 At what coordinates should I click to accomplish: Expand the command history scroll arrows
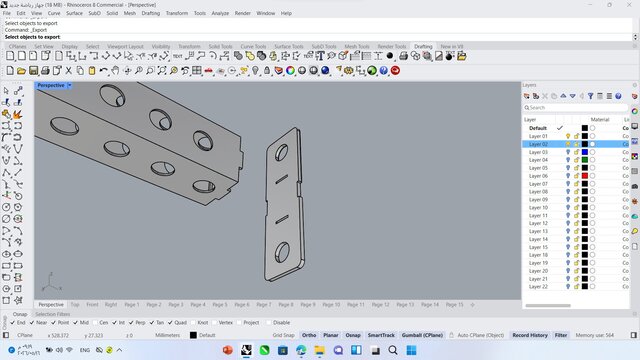pyautogui.click(x=635, y=37)
